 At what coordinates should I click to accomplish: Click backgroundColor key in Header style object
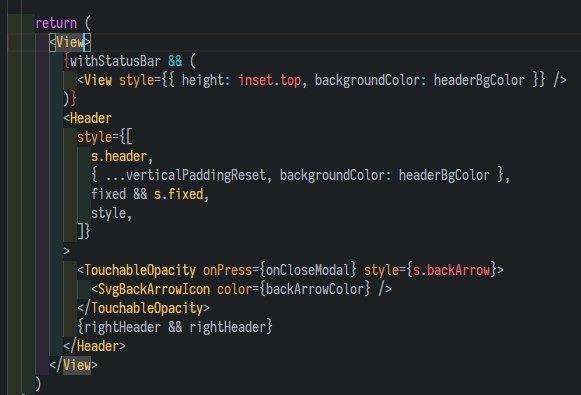pos(332,175)
